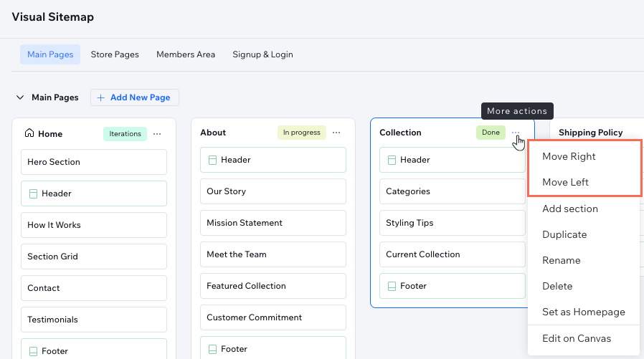The height and width of the screenshot is (359, 644).
Task: Click the Shipping Policy page title
Action: point(591,133)
